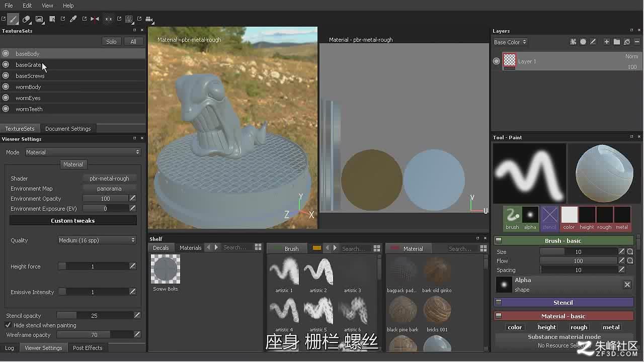This screenshot has width=644, height=362.
Task: Open the Base Color channel dropdown
Action: tap(510, 42)
